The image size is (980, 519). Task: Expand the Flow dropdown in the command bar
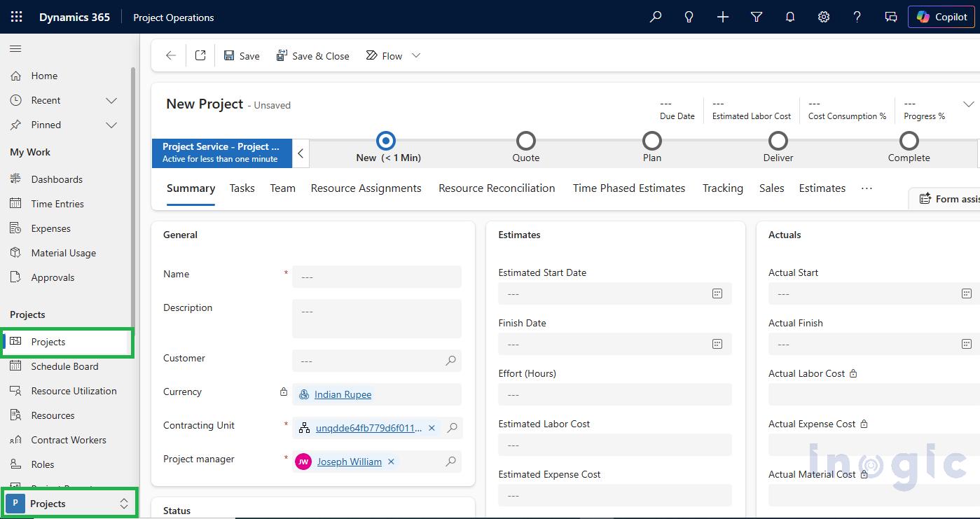pos(416,55)
